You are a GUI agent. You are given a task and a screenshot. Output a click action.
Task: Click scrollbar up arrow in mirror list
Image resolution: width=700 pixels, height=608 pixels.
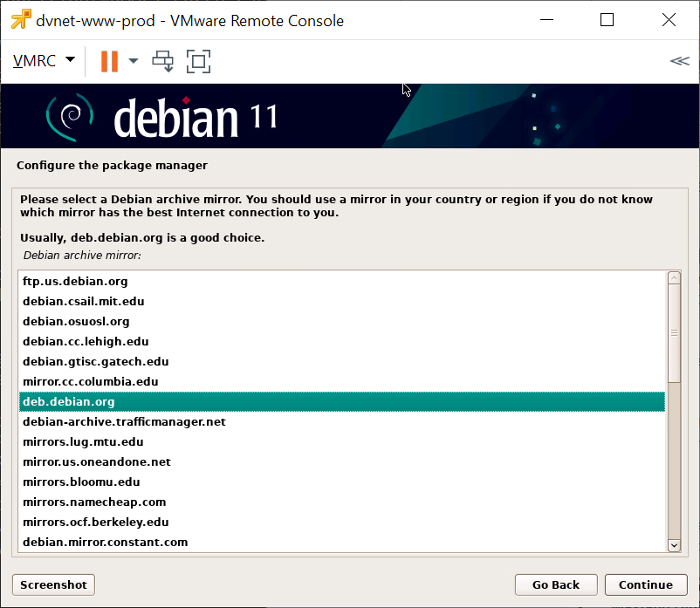[673, 278]
